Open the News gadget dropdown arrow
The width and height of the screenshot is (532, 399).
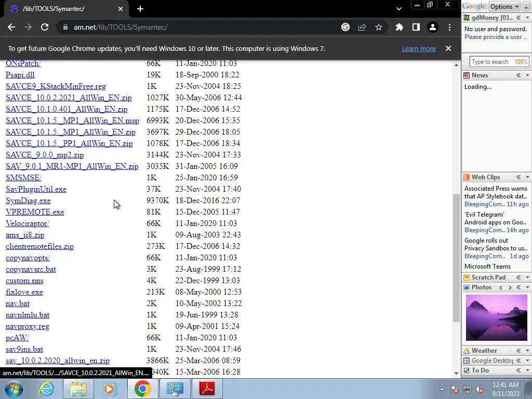coord(528,75)
